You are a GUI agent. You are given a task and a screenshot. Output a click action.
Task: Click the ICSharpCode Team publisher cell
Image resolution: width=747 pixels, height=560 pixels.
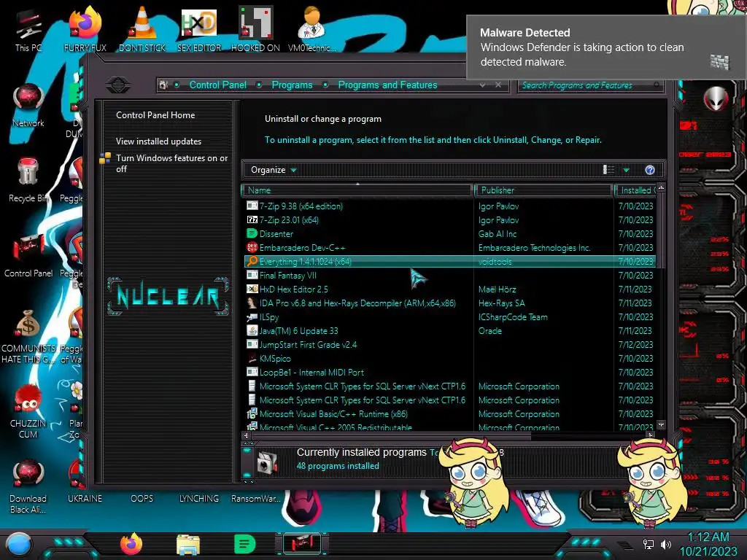point(513,316)
